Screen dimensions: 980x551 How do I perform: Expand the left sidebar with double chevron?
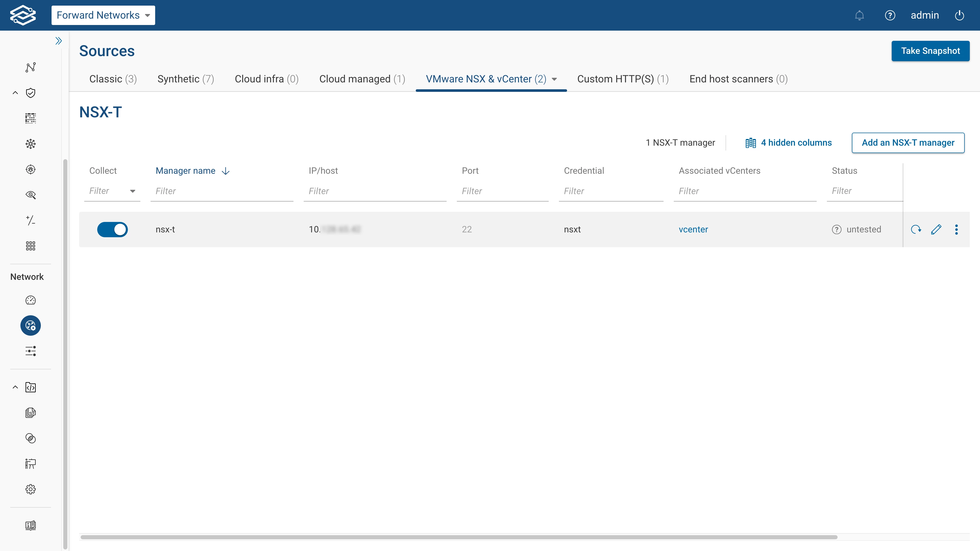click(58, 41)
